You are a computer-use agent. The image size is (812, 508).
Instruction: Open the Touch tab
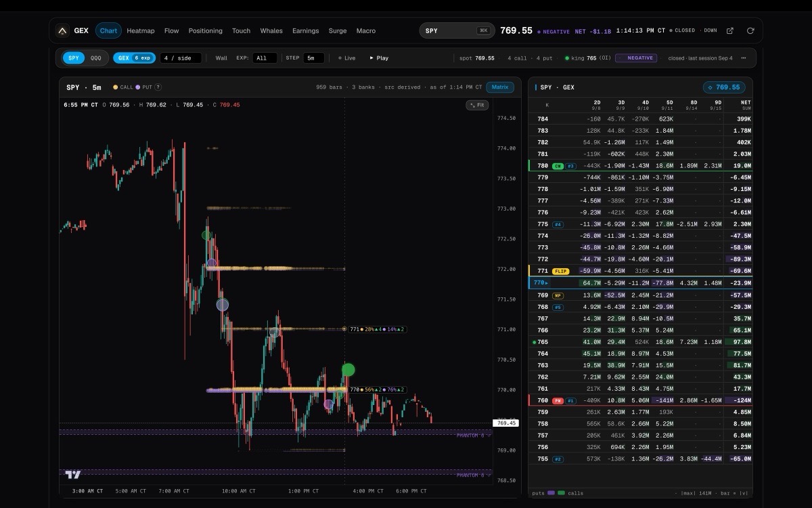click(x=242, y=30)
